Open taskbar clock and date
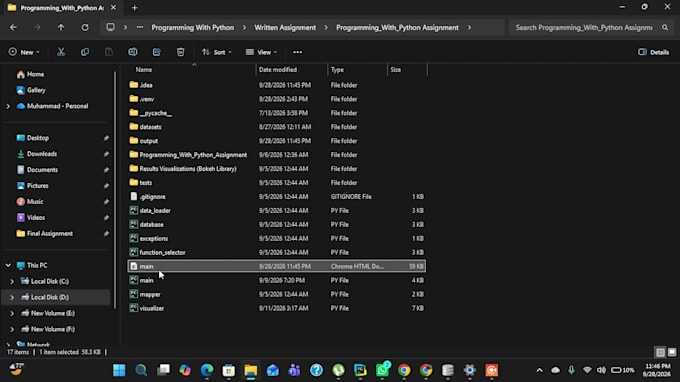The height and width of the screenshot is (382, 680). (x=657, y=370)
